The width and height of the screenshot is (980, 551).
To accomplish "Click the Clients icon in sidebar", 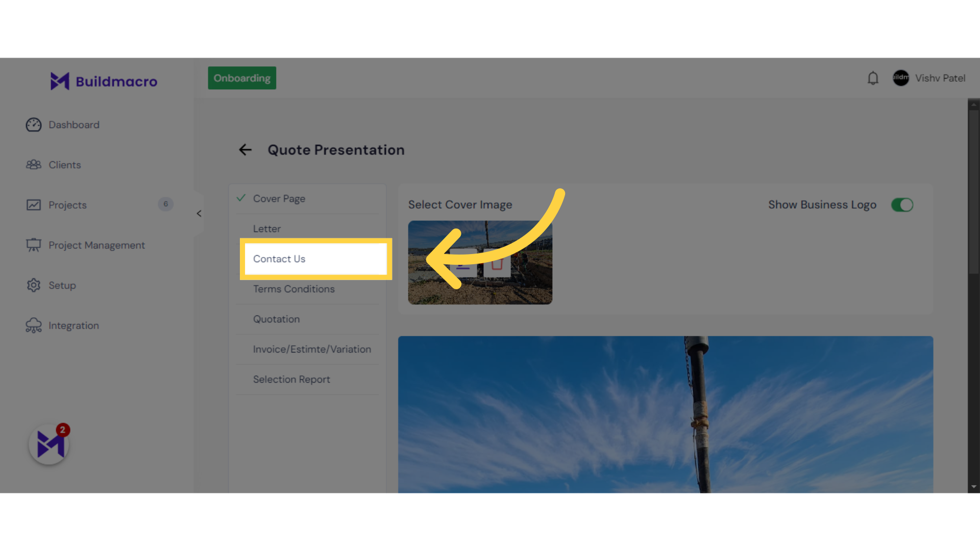I will (33, 164).
